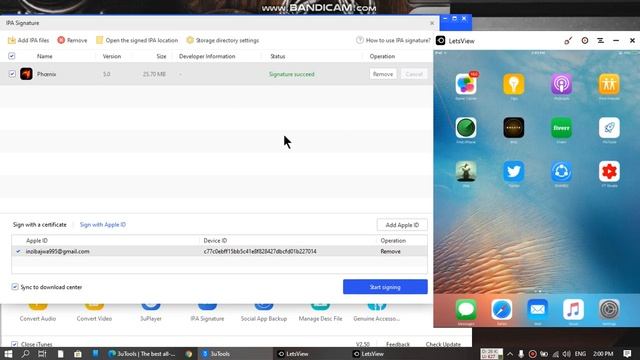This screenshot has width=640, height=360.
Task: Open Safari in the iPad dock
Action: click(502, 309)
